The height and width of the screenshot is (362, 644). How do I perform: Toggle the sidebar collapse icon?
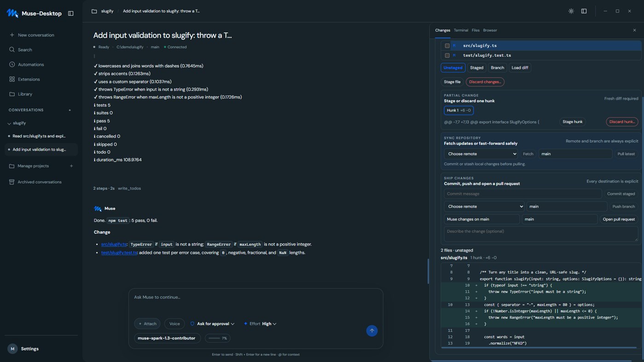click(x=71, y=13)
